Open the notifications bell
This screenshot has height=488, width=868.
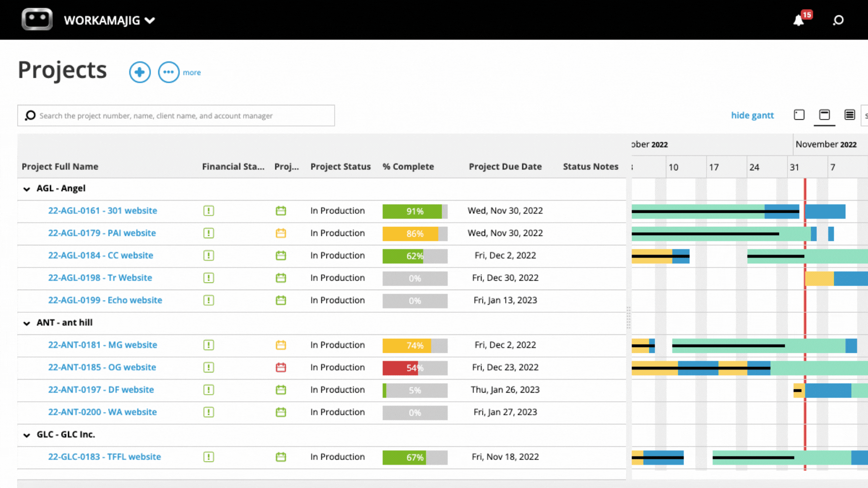pyautogui.click(x=799, y=20)
